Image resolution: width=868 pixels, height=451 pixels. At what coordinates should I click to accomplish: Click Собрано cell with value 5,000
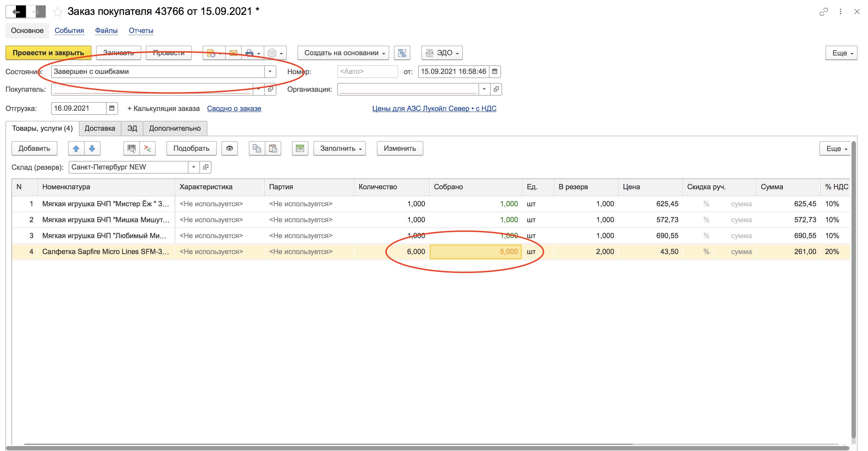[475, 252]
